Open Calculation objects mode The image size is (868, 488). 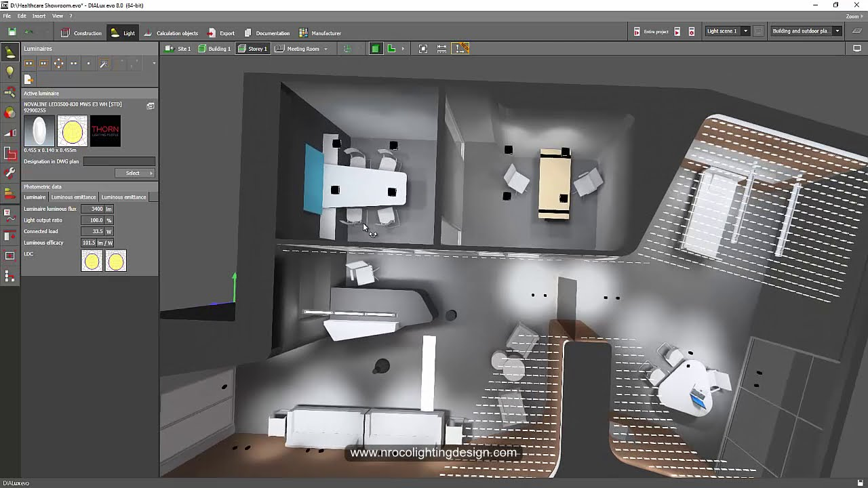[x=171, y=33]
